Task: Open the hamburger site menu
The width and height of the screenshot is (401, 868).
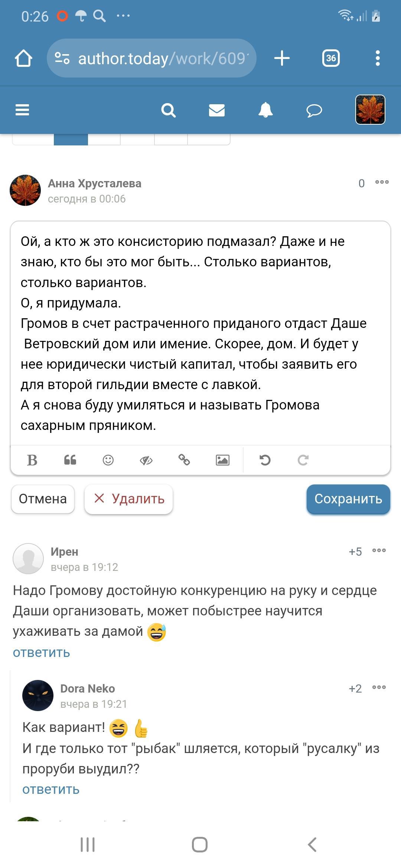Action: pyautogui.click(x=22, y=110)
